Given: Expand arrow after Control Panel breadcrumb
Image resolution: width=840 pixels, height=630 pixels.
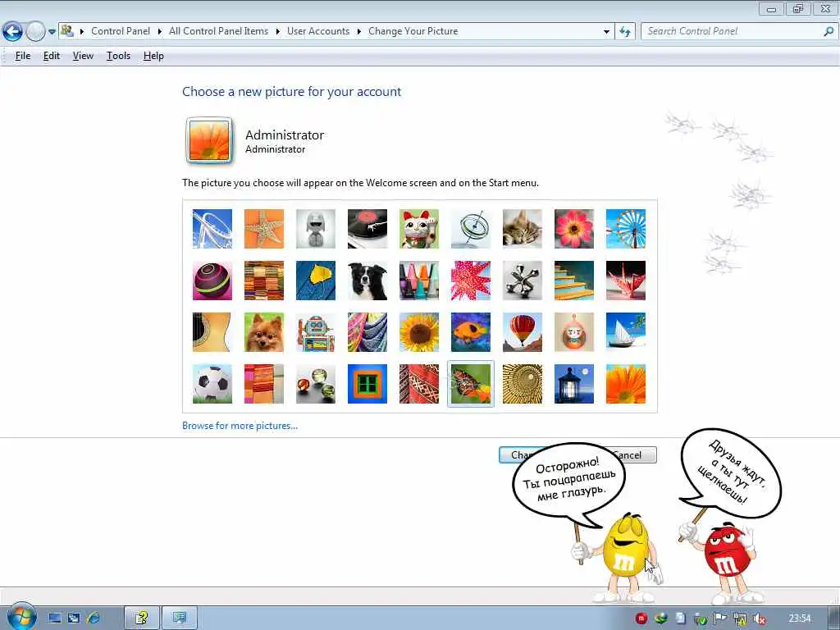Looking at the screenshot, I should pyautogui.click(x=160, y=32).
